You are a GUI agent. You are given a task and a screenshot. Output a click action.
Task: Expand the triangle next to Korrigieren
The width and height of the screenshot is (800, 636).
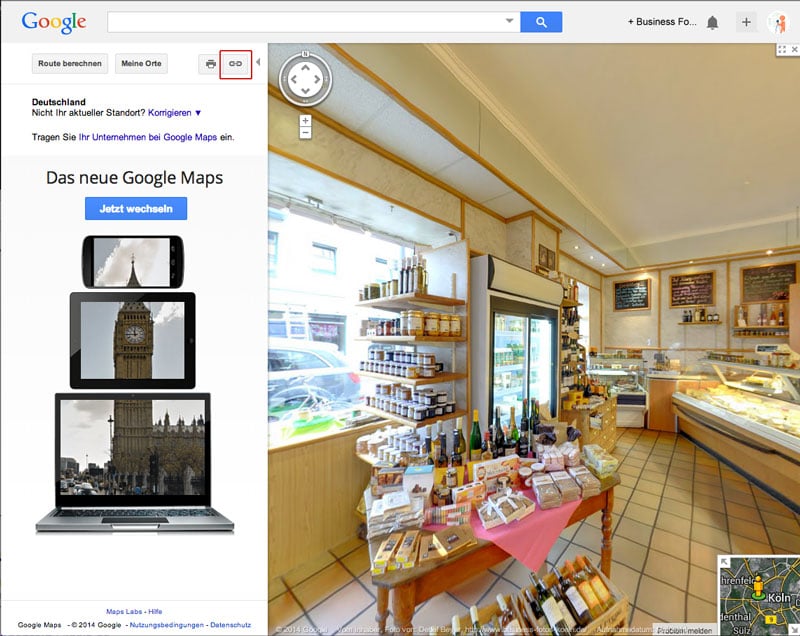(x=198, y=113)
